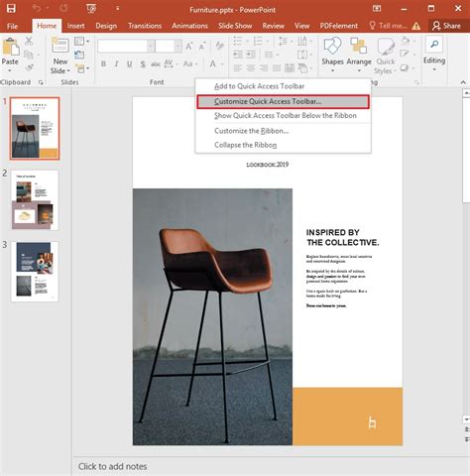470x476 pixels.
Task: Click the Line Spacing icon
Action: 284,42
